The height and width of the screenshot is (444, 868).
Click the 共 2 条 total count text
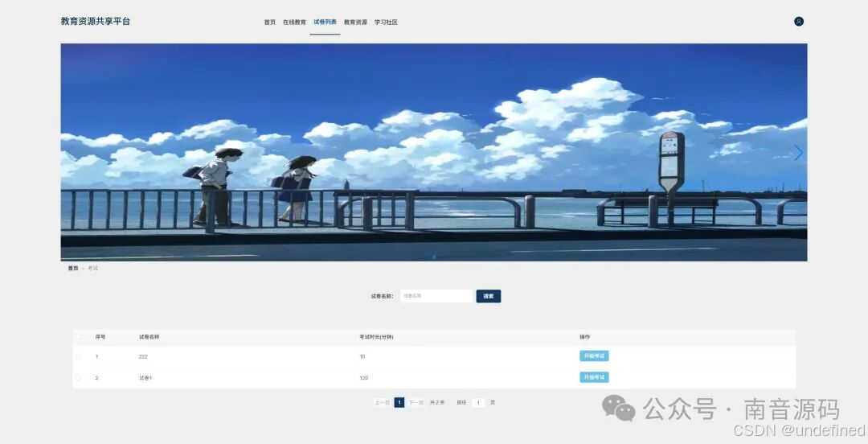click(x=437, y=402)
